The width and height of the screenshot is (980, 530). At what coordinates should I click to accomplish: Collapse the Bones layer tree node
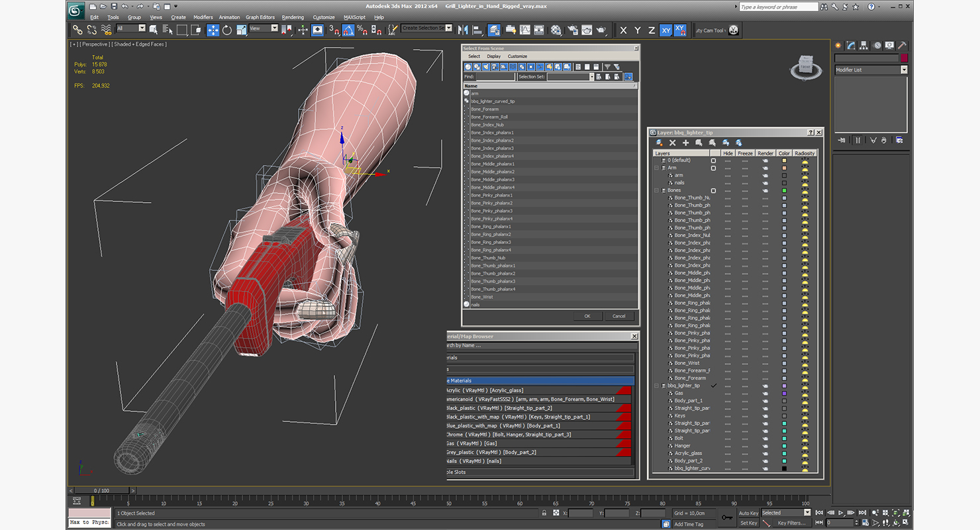coord(657,191)
